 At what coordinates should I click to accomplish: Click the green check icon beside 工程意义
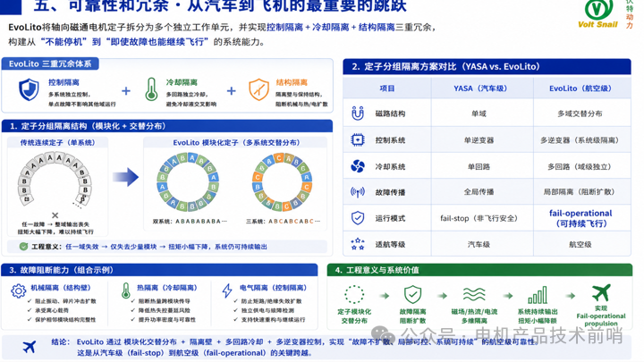(24, 247)
